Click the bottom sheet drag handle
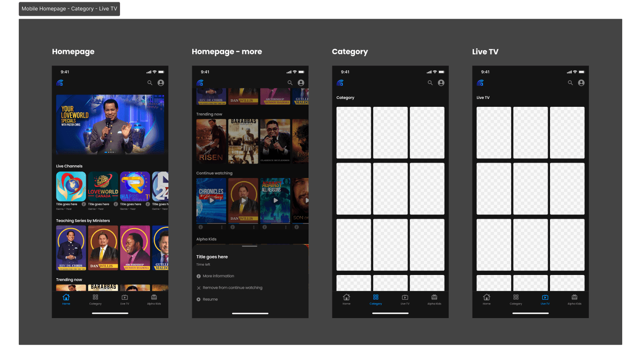 click(249, 246)
